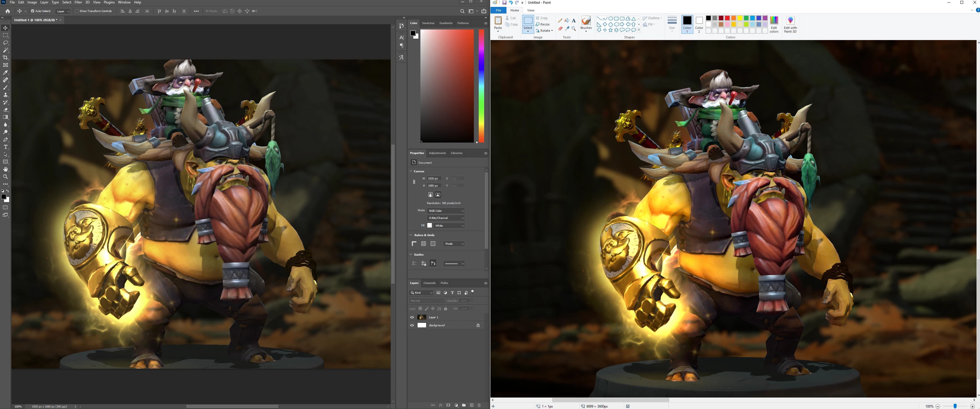The width and height of the screenshot is (980, 409).
Task: Click the canvas width input field
Action: pos(434,178)
